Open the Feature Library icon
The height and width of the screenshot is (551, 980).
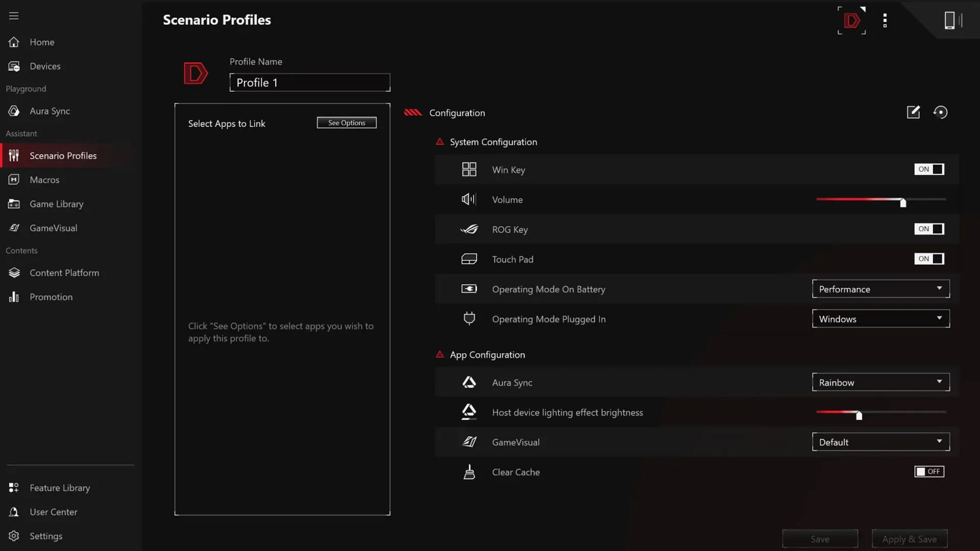click(14, 487)
